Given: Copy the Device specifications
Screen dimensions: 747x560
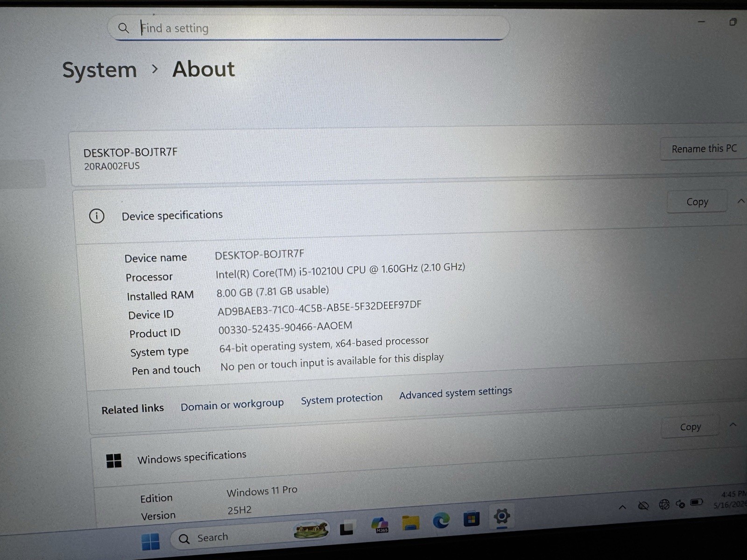Looking at the screenshot, I should 697,202.
